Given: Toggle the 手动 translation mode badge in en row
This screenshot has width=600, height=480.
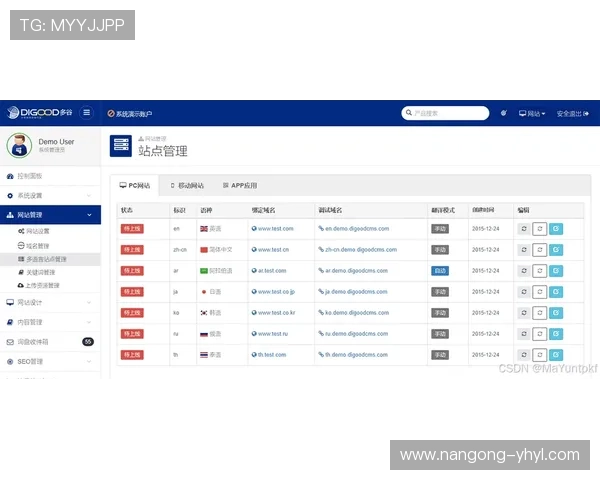Looking at the screenshot, I should pyautogui.click(x=440, y=229).
